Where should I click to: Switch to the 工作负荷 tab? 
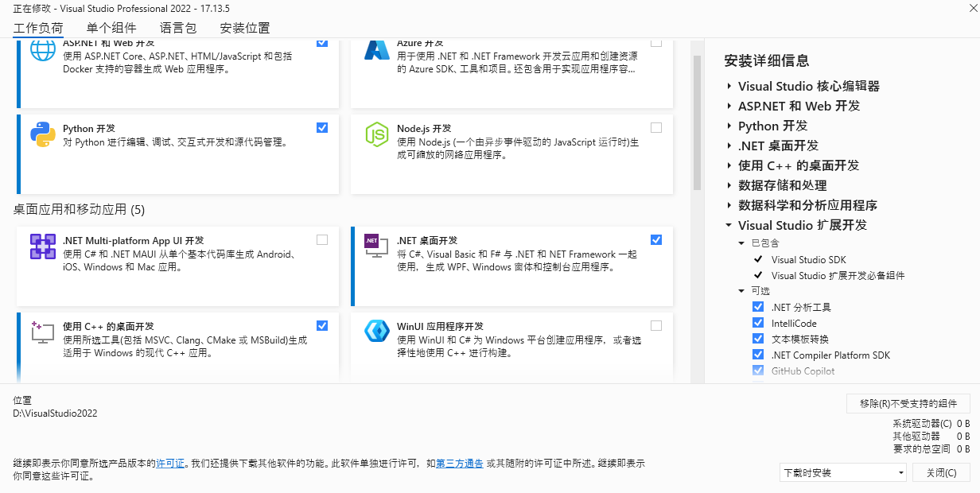[38, 28]
